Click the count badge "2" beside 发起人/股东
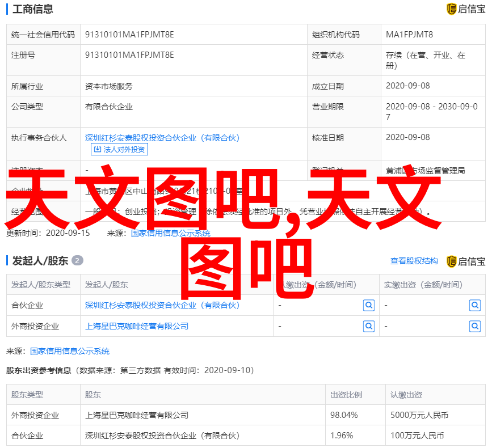The image size is (492, 448). point(77,260)
